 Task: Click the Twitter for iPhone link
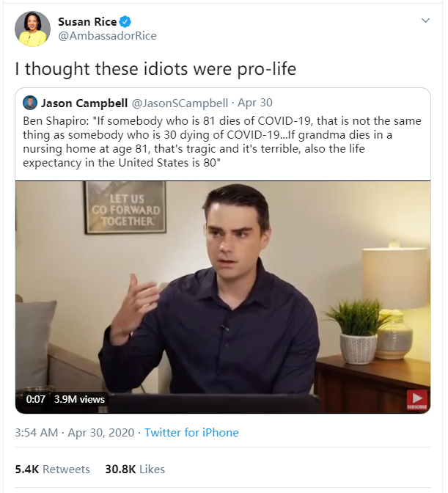pos(191,433)
